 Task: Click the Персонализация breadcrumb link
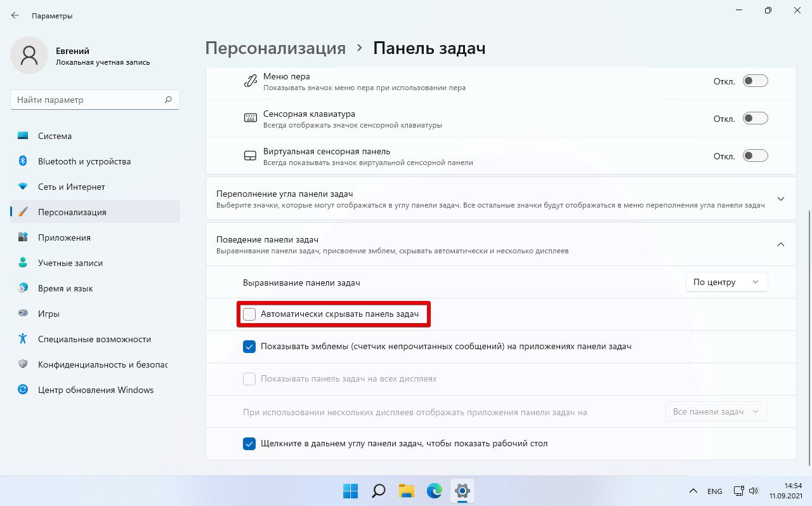pyautogui.click(x=275, y=48)
